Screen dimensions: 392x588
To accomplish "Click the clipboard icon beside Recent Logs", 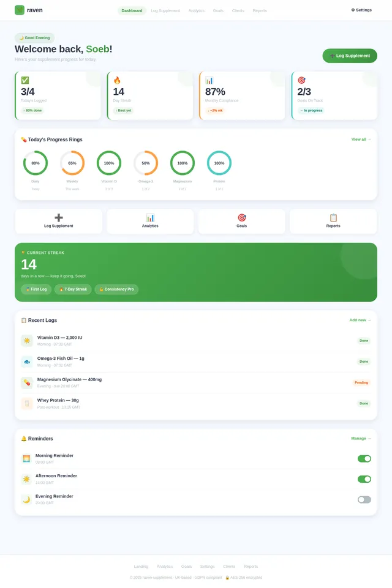I will 24,320.
